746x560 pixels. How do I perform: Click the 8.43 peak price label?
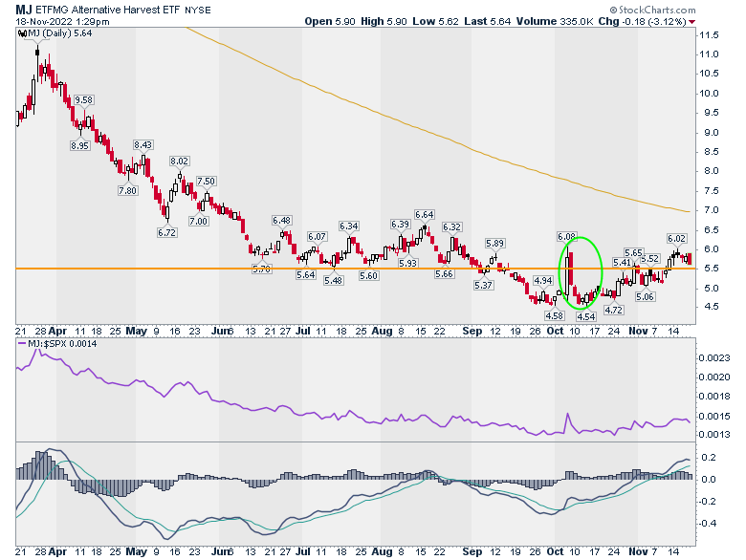[x=143, y=144]
